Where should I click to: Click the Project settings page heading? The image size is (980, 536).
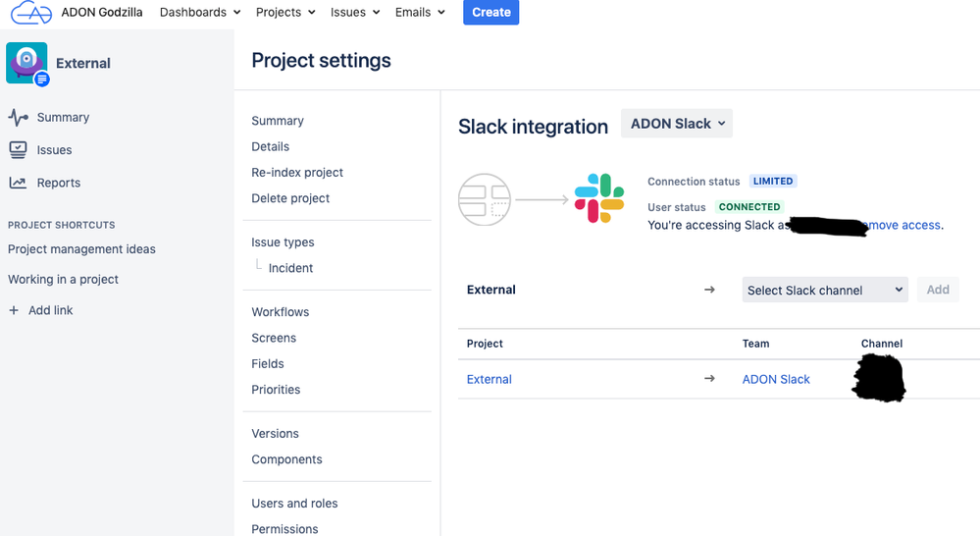[321, 60]
